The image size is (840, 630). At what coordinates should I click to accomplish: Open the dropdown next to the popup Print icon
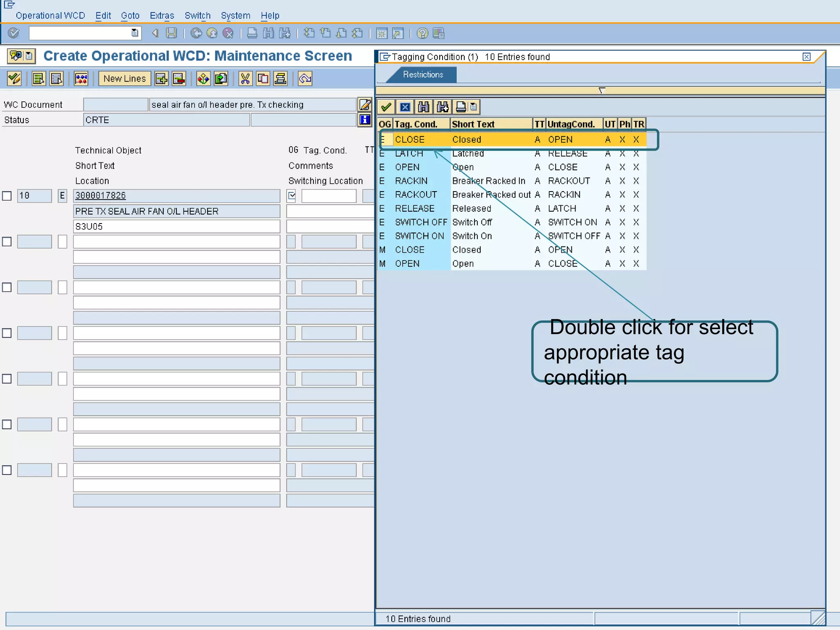tap(473, 107)
